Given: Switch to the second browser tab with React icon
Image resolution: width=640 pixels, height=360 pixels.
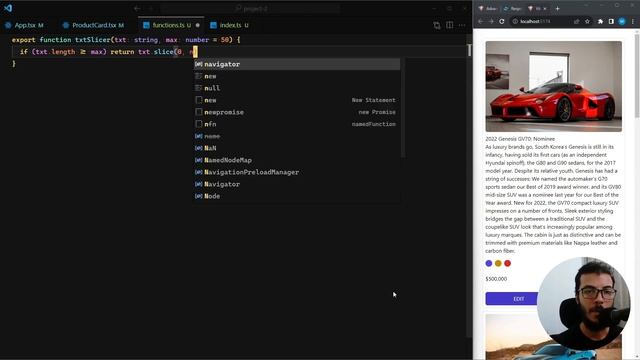Looking at the screenshot, I should (513, 8).
